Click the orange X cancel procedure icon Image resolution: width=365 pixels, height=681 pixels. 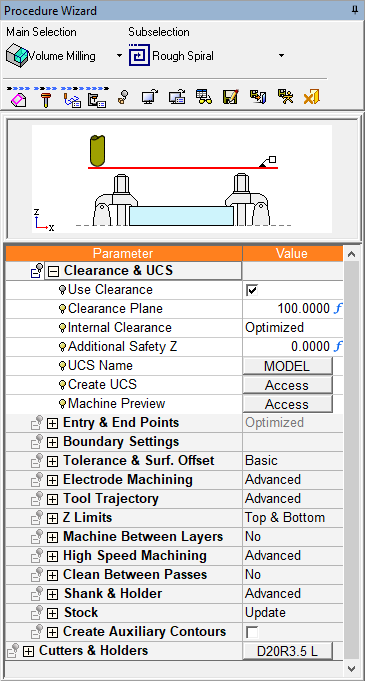pos(311,97)
